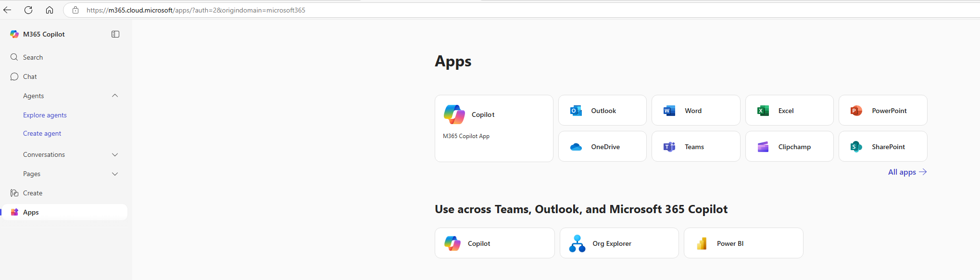Open the Word app tile
980x280 pixels.
click(x=696, y=110)
